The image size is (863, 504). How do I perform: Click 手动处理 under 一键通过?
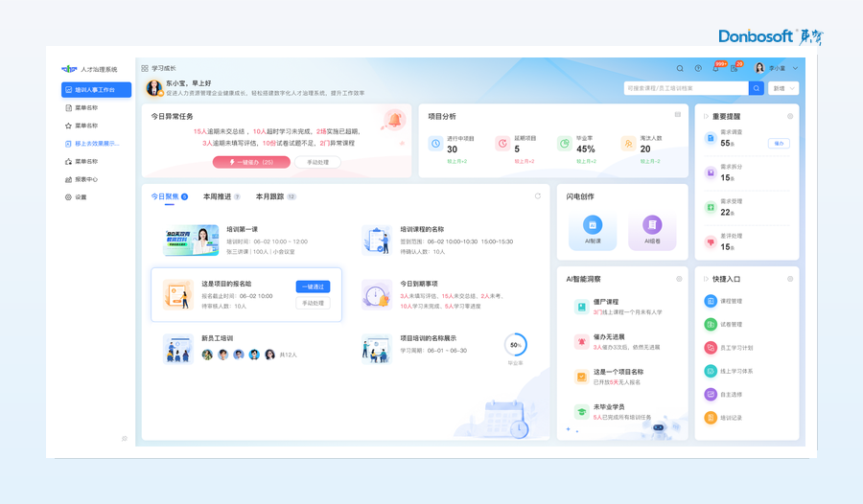pyautogui.click(x=314, y=303)
